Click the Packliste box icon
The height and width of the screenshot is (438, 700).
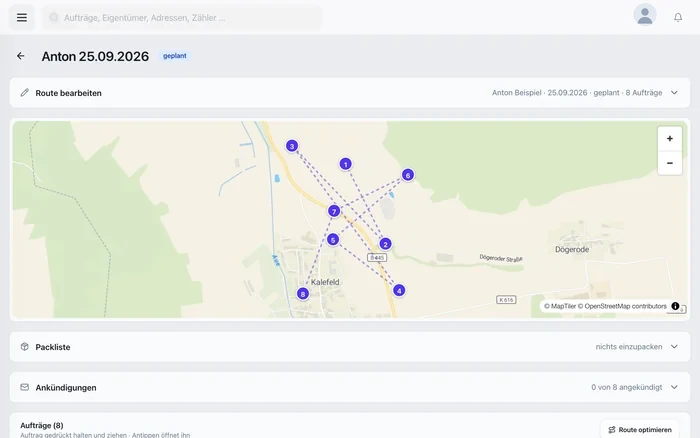(25, 346)
